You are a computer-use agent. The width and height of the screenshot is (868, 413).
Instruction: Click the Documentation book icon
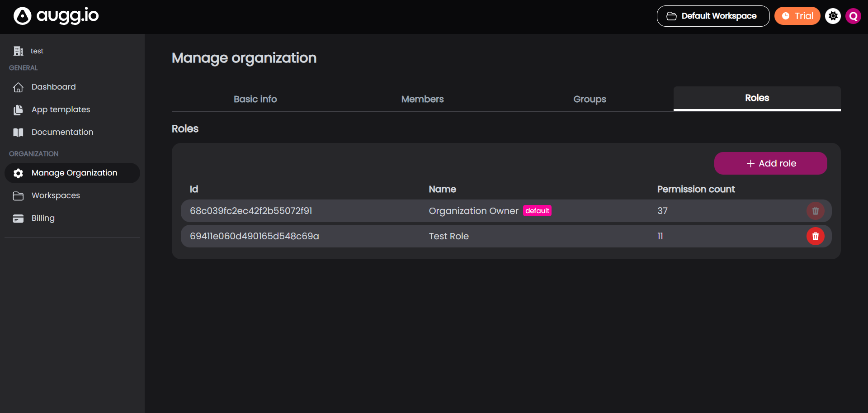click(x=18, y=133)
